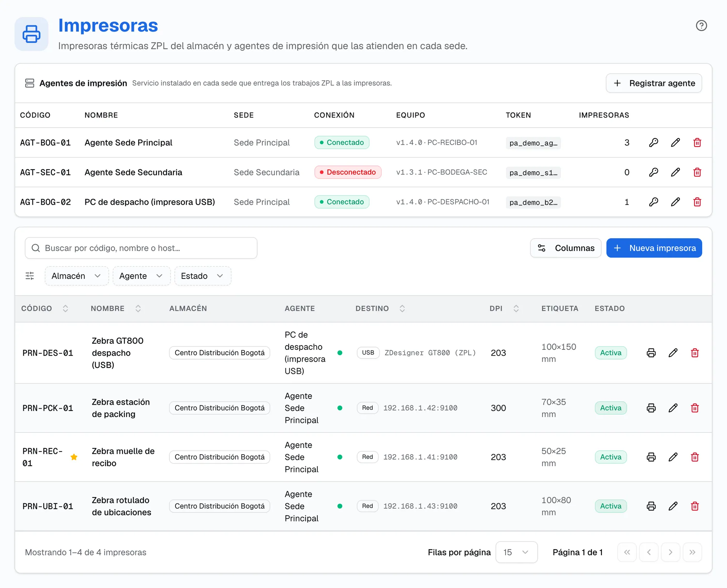Click Nueva impresora button

(x=654, y=248)
